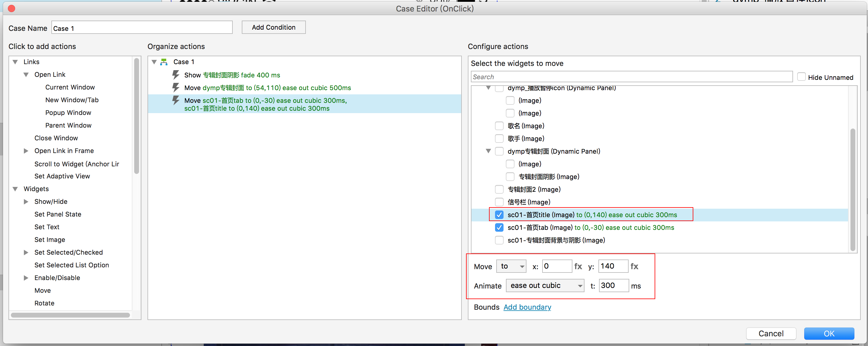Check the 专辑封面阴影 (Image) checkbox

coord(510,176)
